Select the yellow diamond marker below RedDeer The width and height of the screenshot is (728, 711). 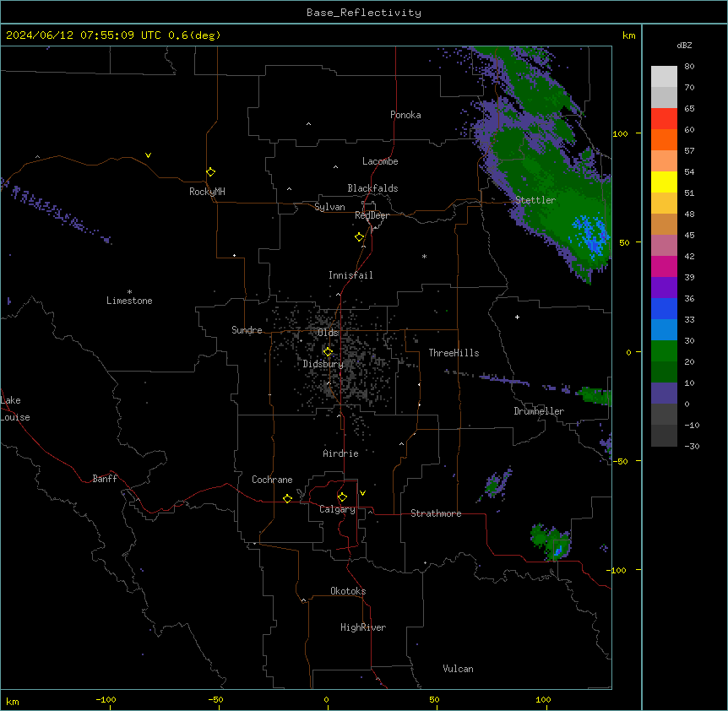pyautogui.click(x=360, y=237)
